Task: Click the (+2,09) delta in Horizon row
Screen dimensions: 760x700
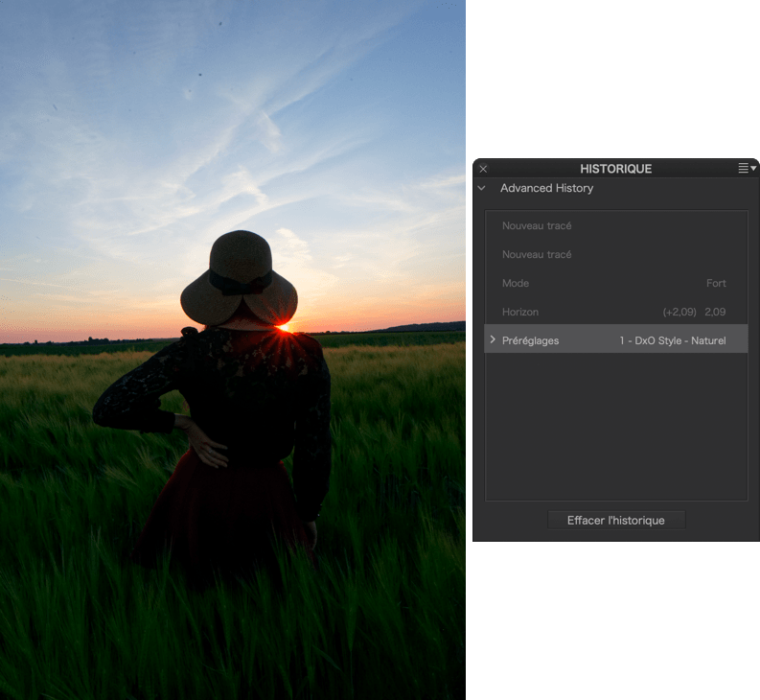Action: [679, 313]
